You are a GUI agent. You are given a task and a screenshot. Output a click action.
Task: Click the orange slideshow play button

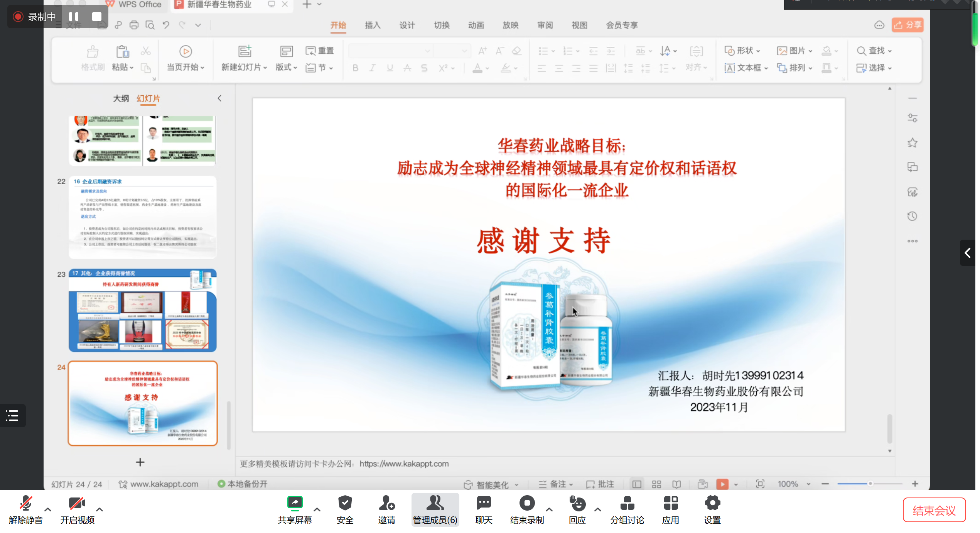(x=722, y=484)
